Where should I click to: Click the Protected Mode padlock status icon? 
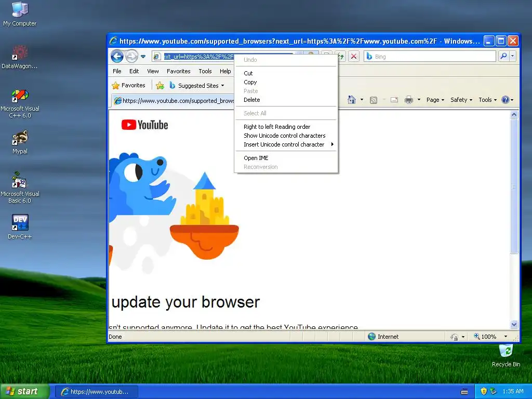coord(454,337)
